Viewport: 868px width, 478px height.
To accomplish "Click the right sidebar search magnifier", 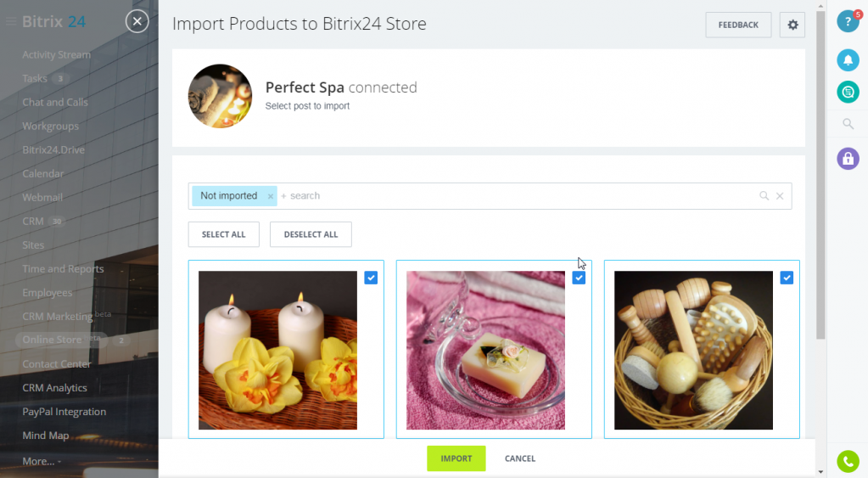I will [848, 123].
